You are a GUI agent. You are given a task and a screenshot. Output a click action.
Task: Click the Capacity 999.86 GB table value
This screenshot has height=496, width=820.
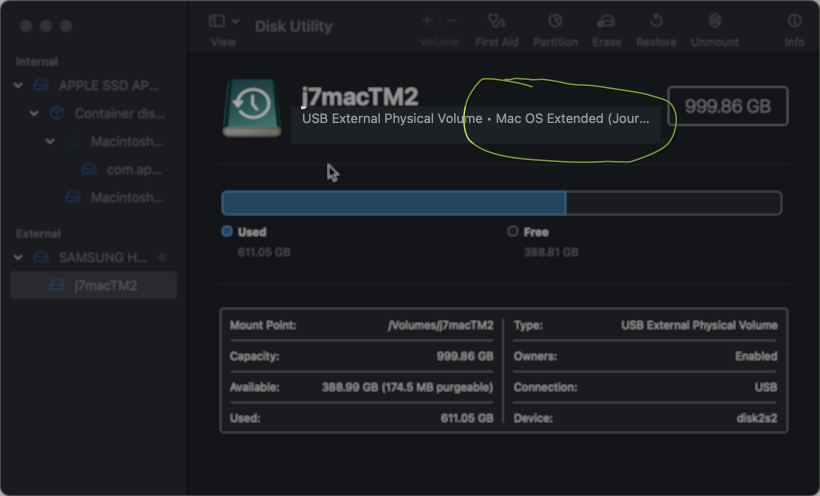click(465, 356)
